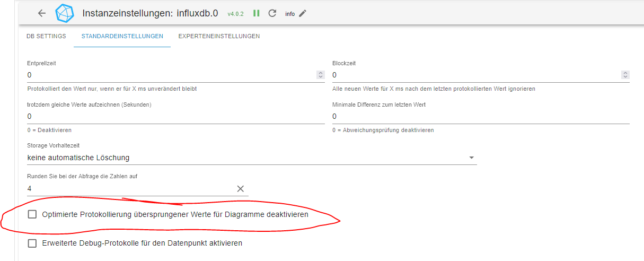Clear the rounding value with the X icon
The image size is (644, 261).
[240, 188]
